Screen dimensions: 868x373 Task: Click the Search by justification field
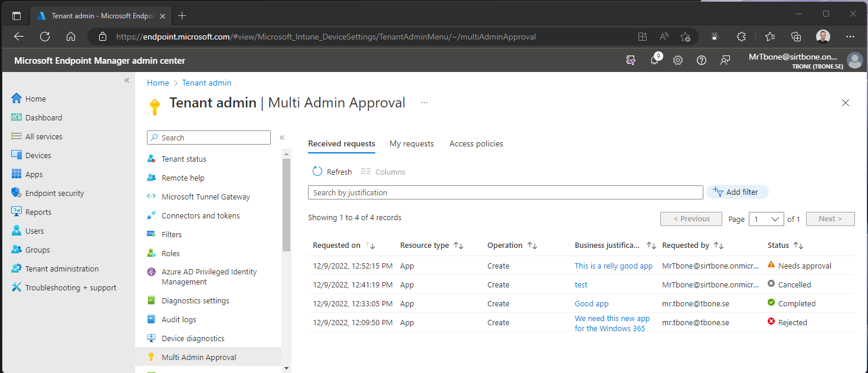pyautogui.click(x=505, y=192)
